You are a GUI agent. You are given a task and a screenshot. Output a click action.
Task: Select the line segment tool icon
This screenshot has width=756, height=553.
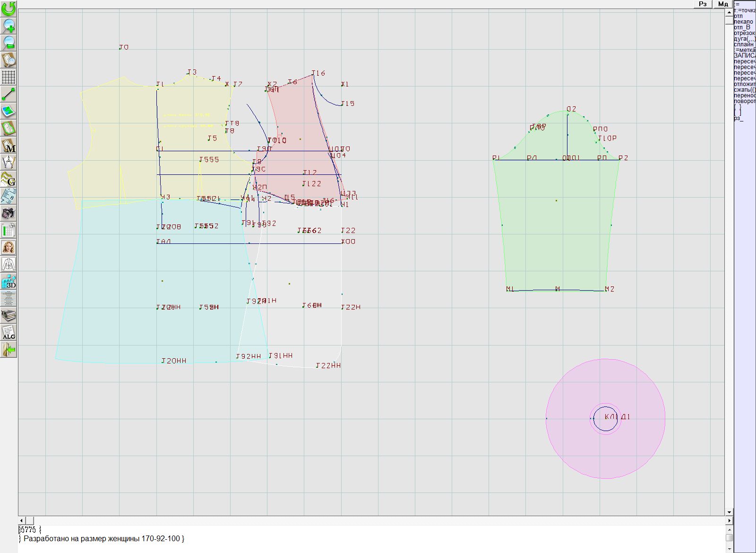click(x=9, y=94)
